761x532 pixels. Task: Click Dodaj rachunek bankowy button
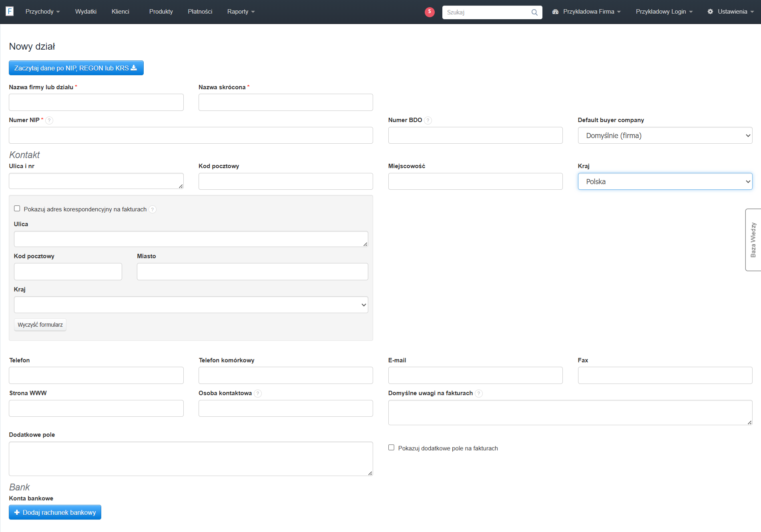pyautogui.click(x=55, y=512)
